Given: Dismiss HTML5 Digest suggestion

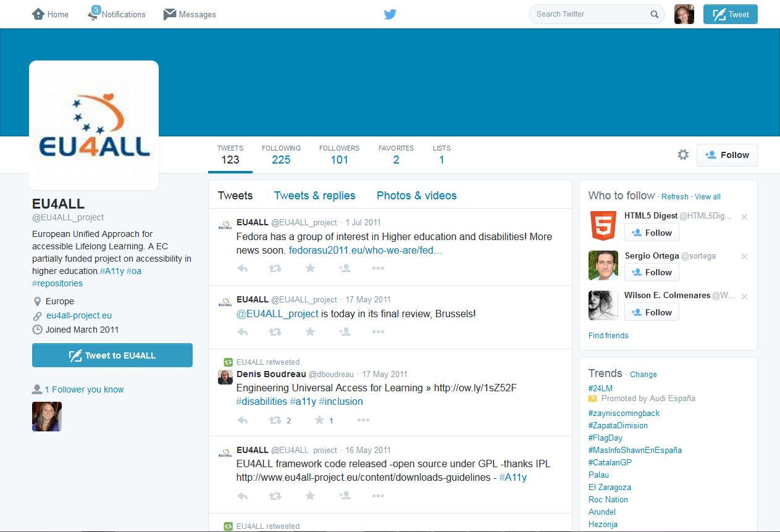Looking at the screenshot, I should [744, 217].
